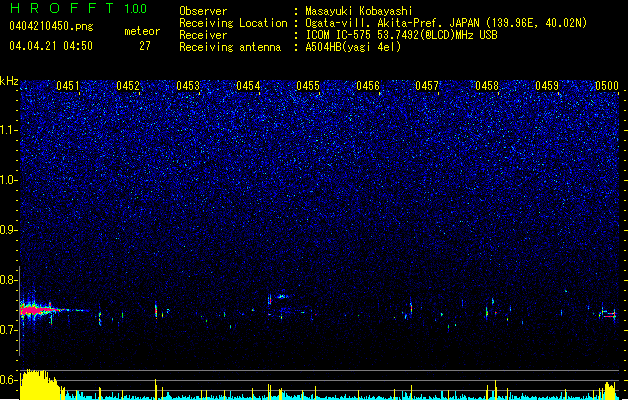The width and height of the screenshot is (629, 400).
Task: Click the 0458 time marker
Action: tap(487, 86)
